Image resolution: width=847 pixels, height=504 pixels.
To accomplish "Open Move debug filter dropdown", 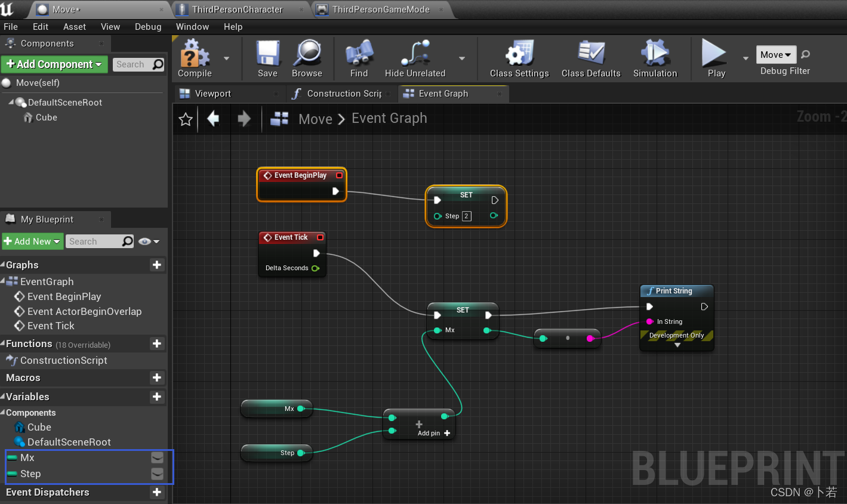I will click(776, 55).
